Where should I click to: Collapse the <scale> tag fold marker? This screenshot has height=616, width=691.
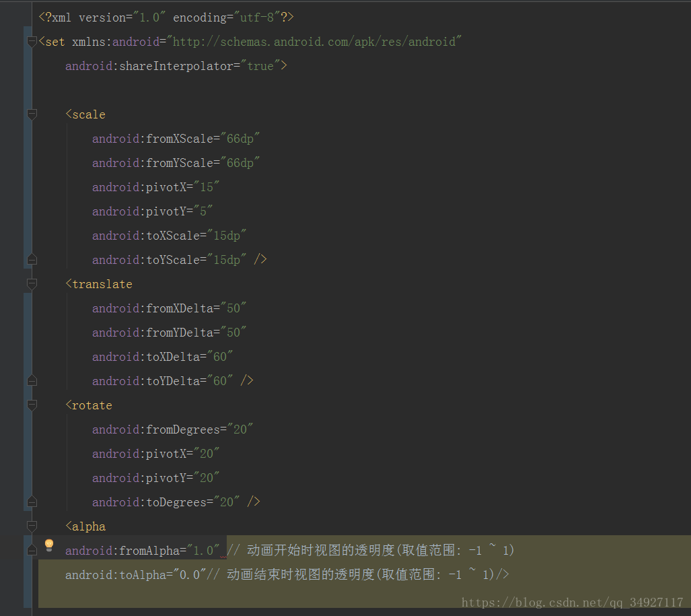click(32, 114)
